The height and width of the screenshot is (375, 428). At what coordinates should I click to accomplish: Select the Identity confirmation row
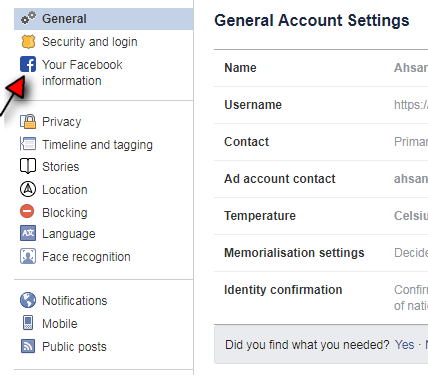pyautogui.click(x=321, y=298)
